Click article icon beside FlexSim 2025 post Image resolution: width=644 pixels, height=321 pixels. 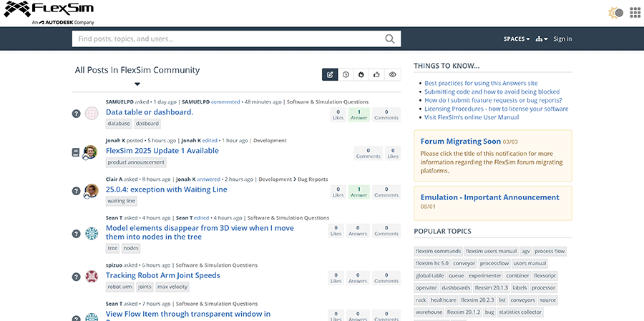76,152
